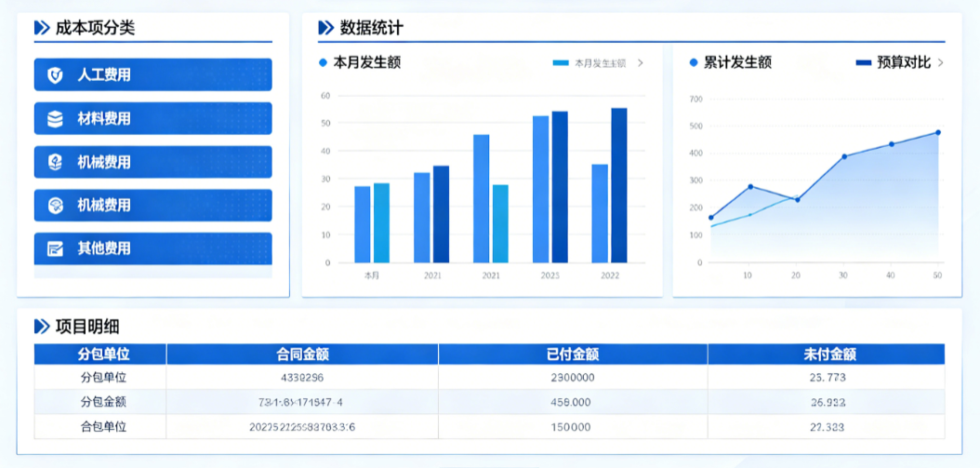Click the 累计发生额 chart heading
The width and height of the screenshot is (980, 468).
click(x=737, y=62)
